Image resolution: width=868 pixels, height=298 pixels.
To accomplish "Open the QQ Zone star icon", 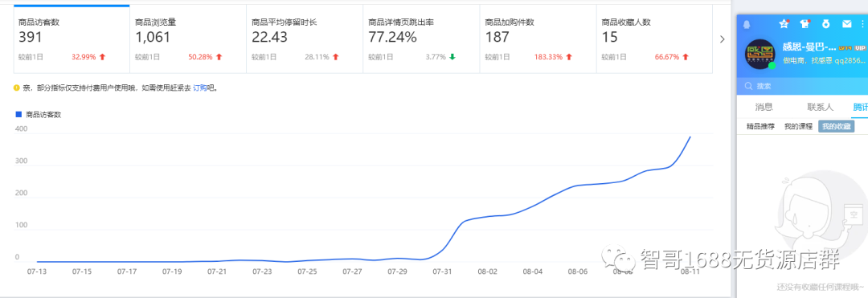I will [784, 24].
